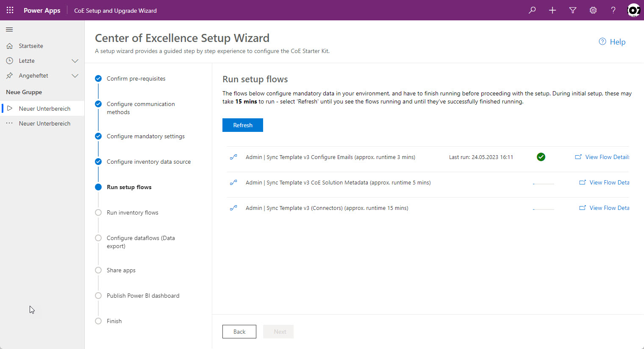Open Angeheftet in the sidebar
Screen dimensions: 644x349
coord(42,75)
